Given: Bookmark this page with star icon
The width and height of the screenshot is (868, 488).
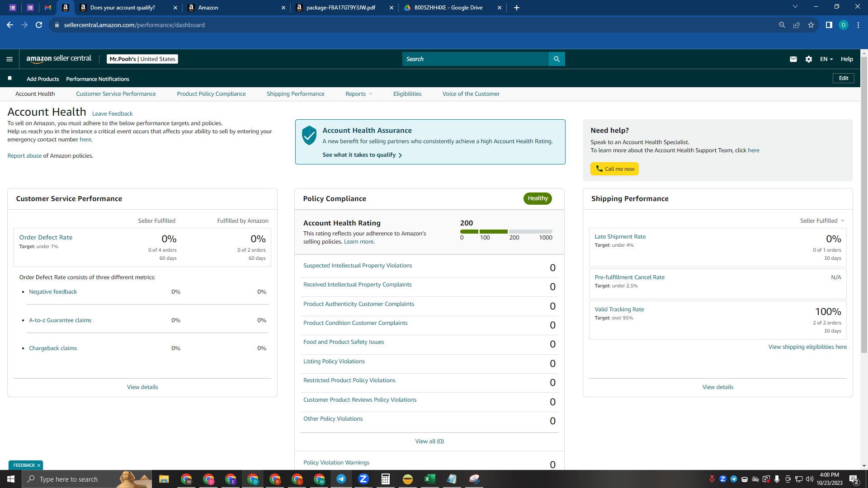Looking at the screenshot, I should (x=811, y=25).
